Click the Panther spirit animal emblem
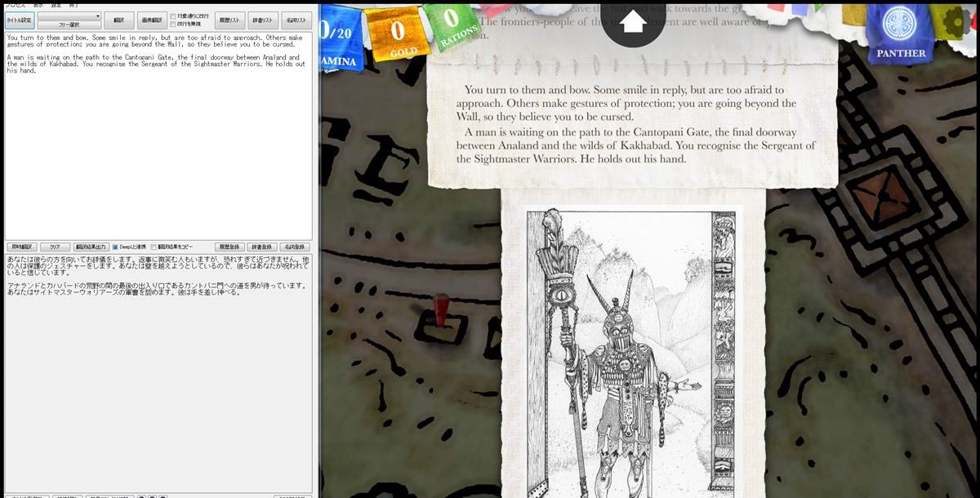The image size is (980, 498). click(x=901, y=33)
